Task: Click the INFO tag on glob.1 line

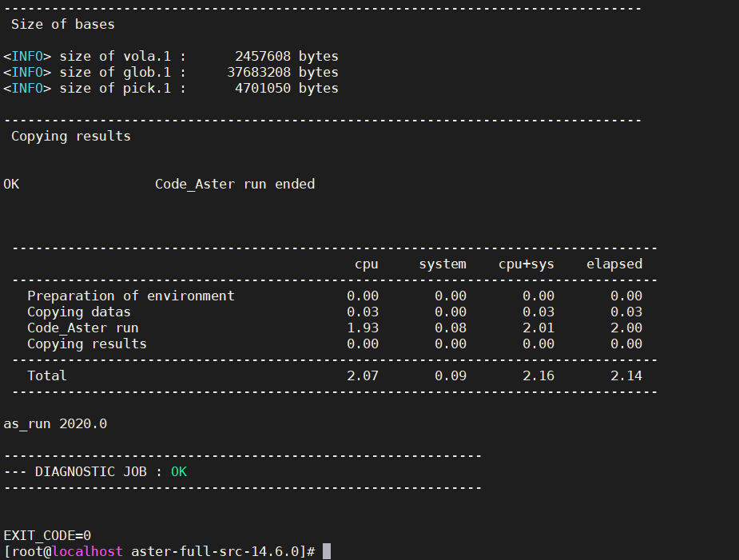Action: coord(27,72)
